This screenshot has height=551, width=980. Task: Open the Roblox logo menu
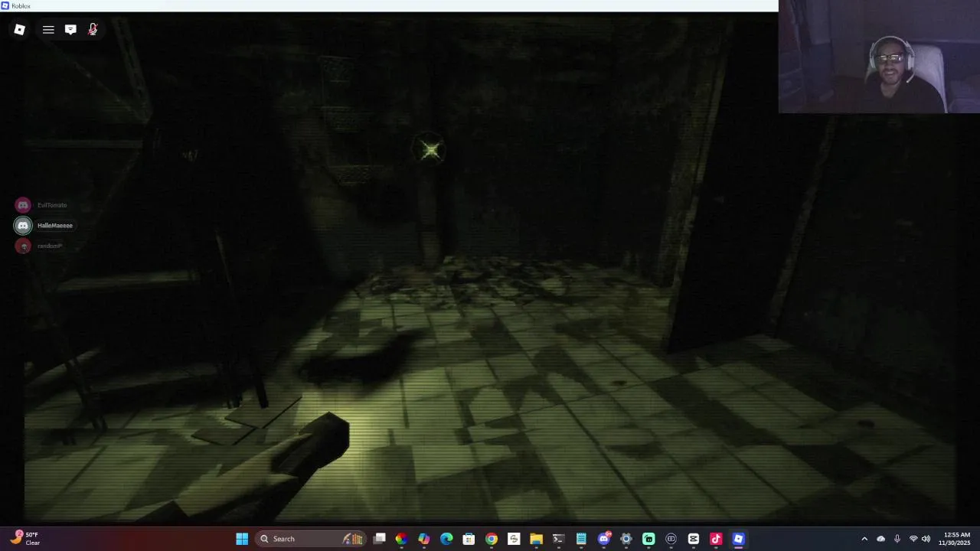pyautogui.click(x=20, y=30)
